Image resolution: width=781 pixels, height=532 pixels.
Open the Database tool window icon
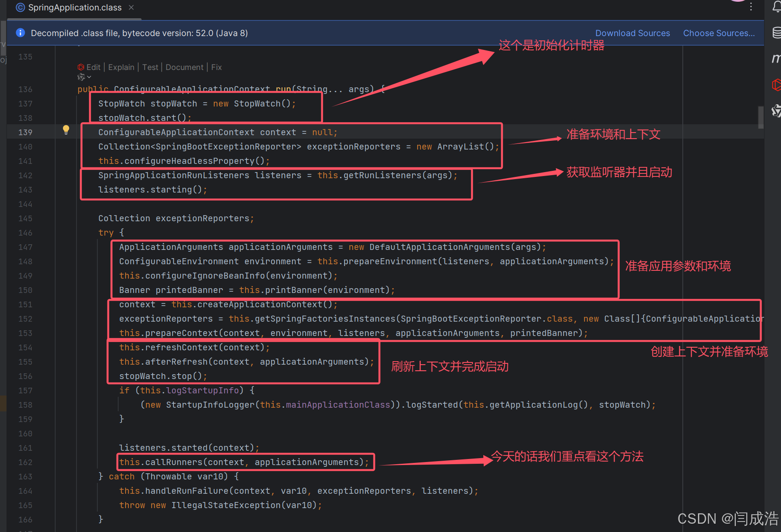tap(776, 33)
